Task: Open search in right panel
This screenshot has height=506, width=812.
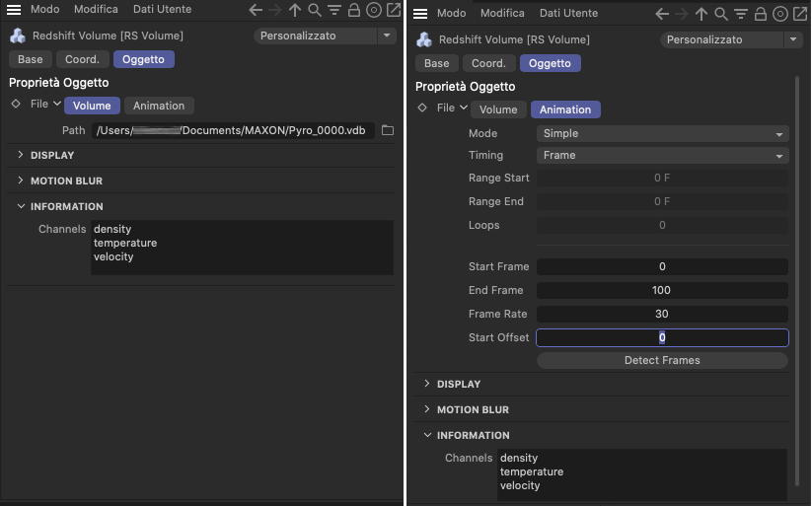Action: [721, 14]
